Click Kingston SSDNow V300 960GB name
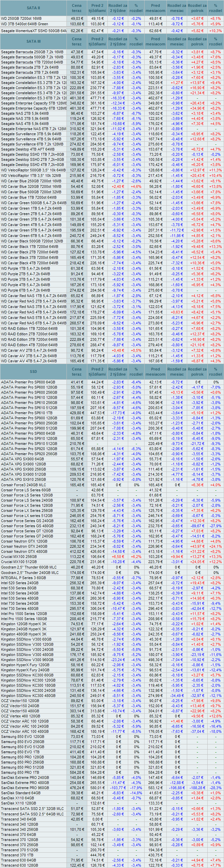Viewport: 224px width, 868px height. point(27,660)
